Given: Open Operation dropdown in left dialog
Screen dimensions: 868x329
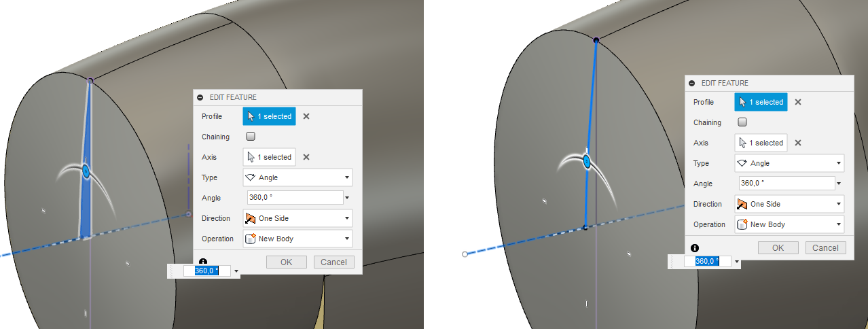Looking at the screenshot, I should coord(297,239).
